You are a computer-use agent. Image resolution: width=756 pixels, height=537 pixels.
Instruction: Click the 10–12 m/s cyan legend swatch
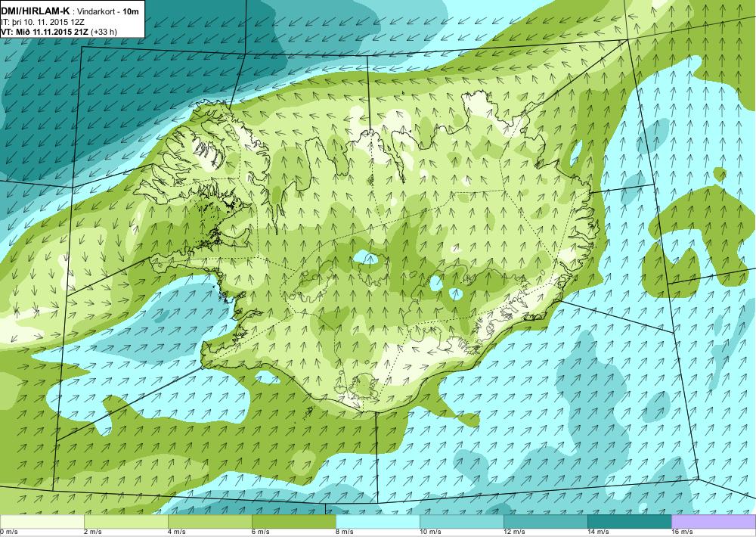(x=462, y=521)
